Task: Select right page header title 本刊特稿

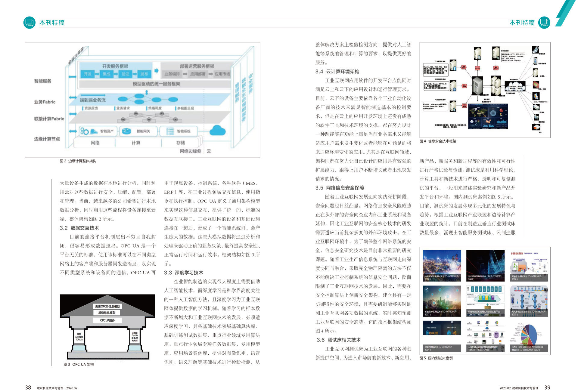Action: click(522, 23)
